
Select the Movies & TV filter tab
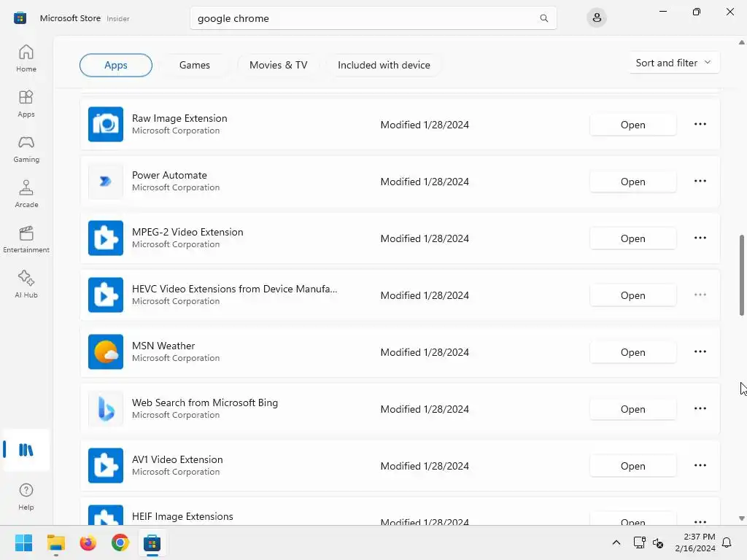[278, 65]
